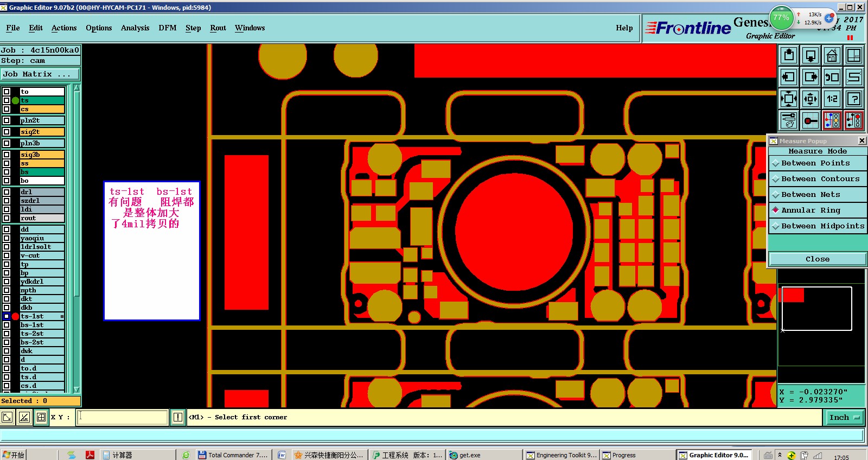Viewport: 868px width, 460px height.
Task: Click the colored netlist traffic light icon
Action: click(832, 120)
